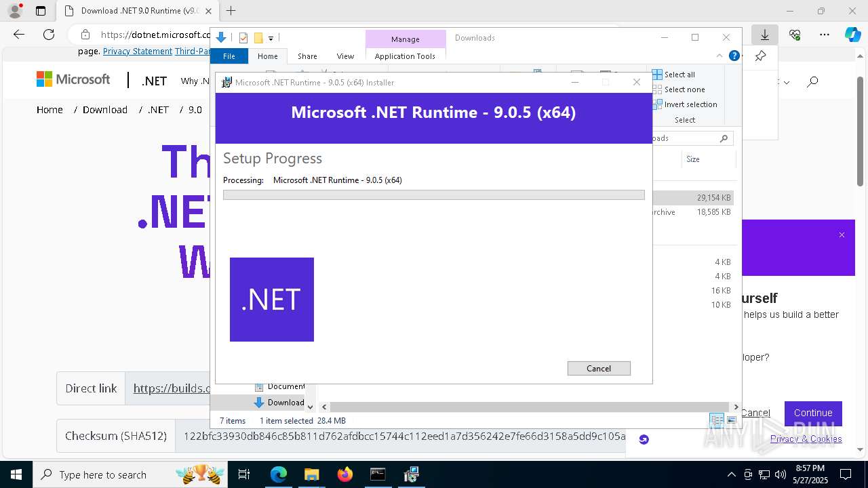Click the horizontal scrollbar left arrow
Viewport: 868px width, 488px height.
pos(324,407)
